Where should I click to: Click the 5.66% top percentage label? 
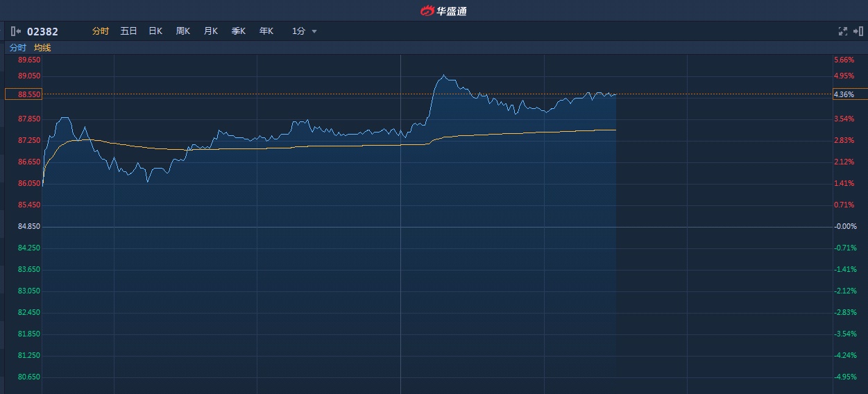pyautogui.click(x=844, y=60)
